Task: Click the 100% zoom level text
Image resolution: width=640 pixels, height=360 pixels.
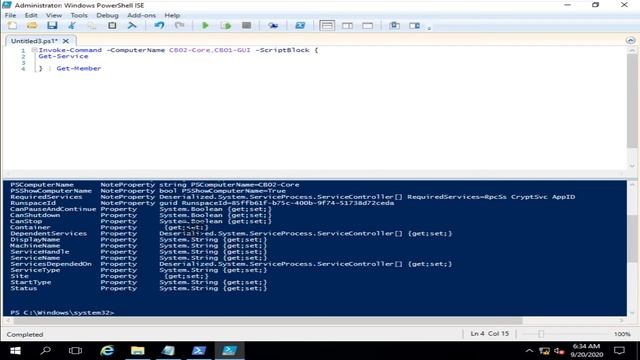Action: click(622, 334)
